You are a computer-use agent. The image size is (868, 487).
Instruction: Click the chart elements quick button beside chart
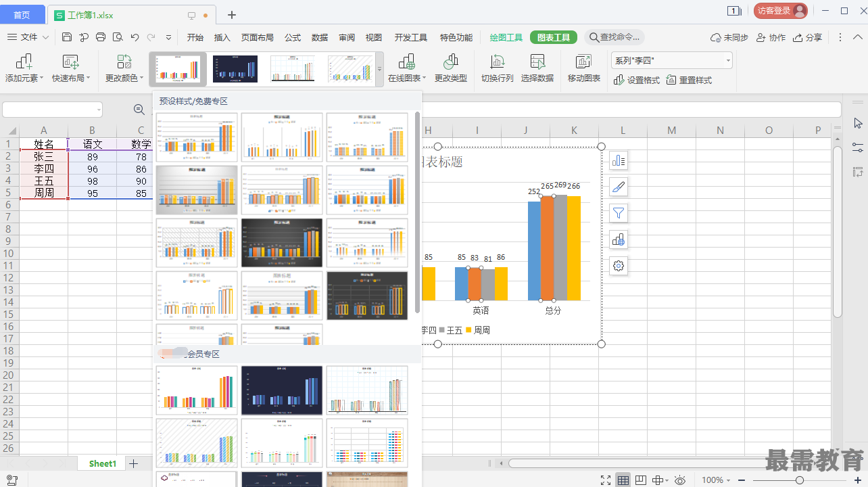click(x=619, y=160)
